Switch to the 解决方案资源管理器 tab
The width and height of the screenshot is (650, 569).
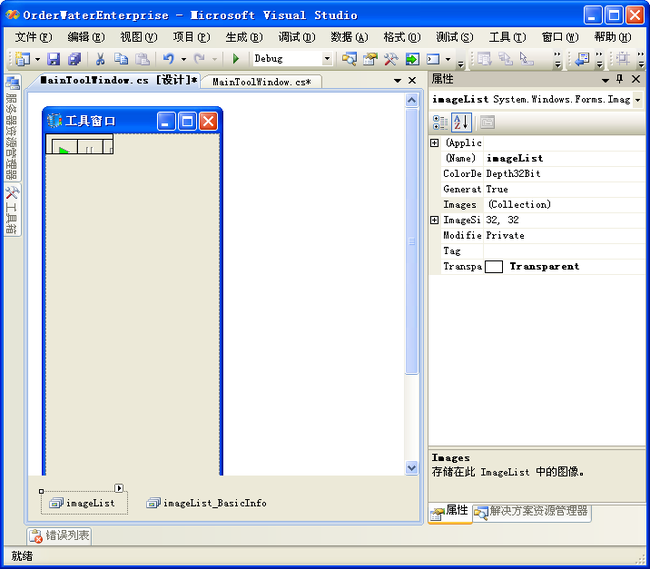[x=532, y=512]
